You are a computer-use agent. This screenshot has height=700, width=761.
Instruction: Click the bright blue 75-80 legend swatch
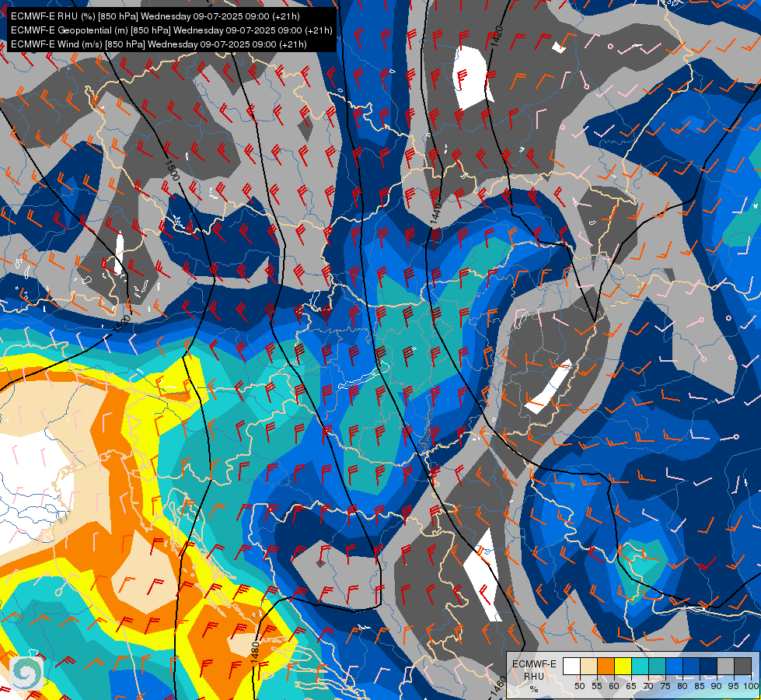click(x=675, y=667)
